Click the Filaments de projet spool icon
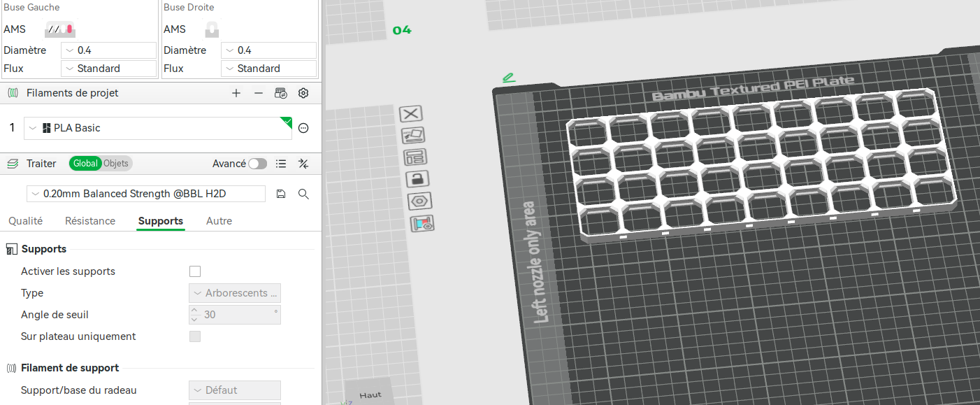This screenshot has width=980, height=405. pos(13,93)
